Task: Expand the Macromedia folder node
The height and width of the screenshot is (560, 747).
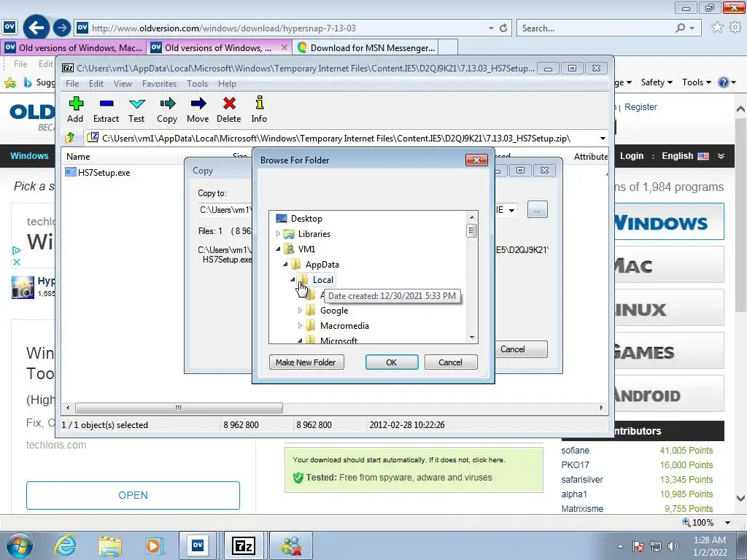Action: (x=300, y=326)
